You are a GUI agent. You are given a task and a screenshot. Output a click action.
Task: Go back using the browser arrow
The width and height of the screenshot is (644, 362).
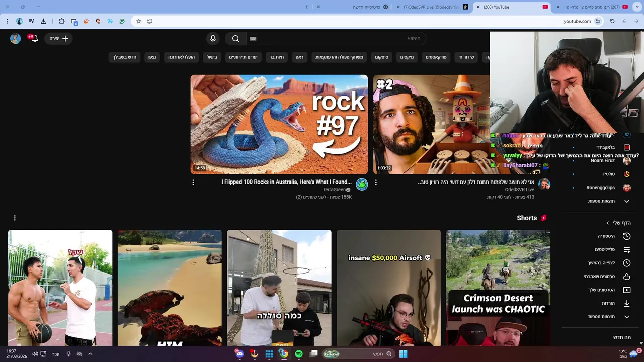click(x=636, y=21)
